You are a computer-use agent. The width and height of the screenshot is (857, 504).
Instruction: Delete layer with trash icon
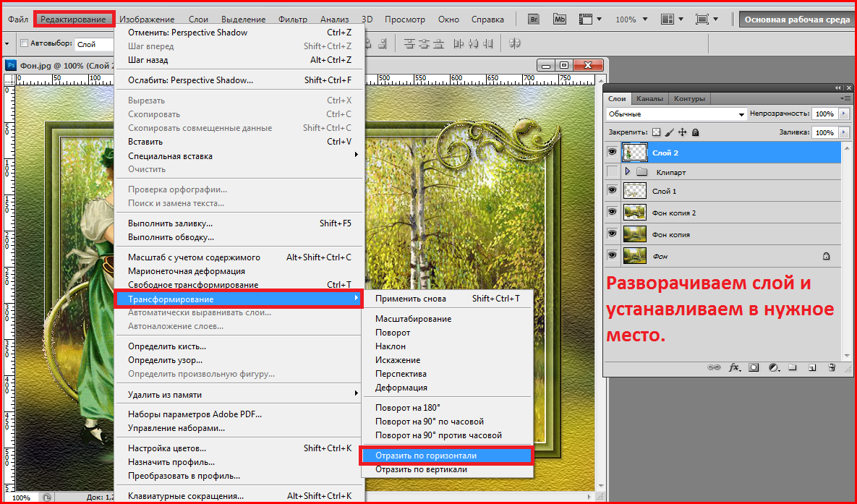(x=832, y=367)
